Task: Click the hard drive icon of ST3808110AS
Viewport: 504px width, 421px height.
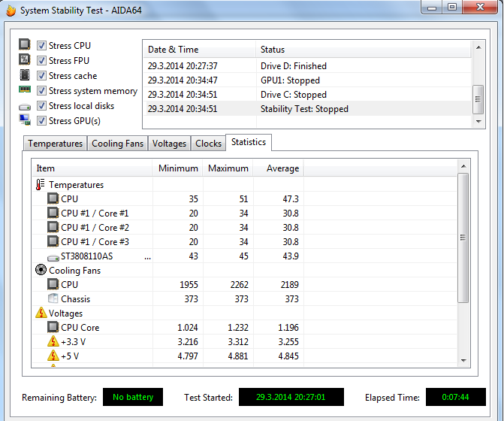Action: [x=53, y=258]
